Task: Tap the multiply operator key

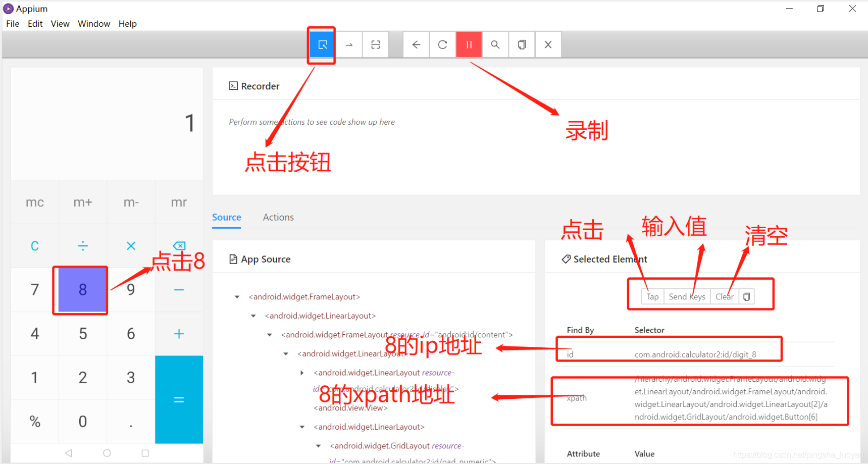Action: pyautogui.click(x=131, y=246)
